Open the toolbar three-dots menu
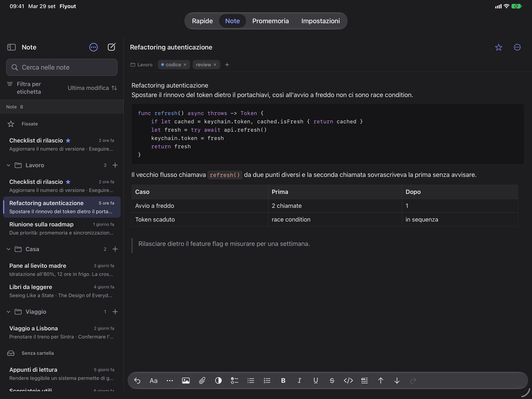 click(x=170, y=381)
